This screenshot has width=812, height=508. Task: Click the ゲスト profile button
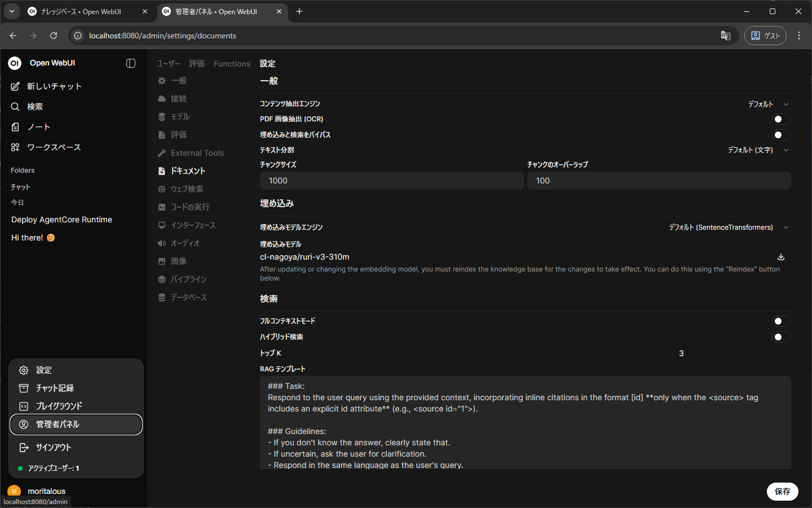click(x=765, y=36)
